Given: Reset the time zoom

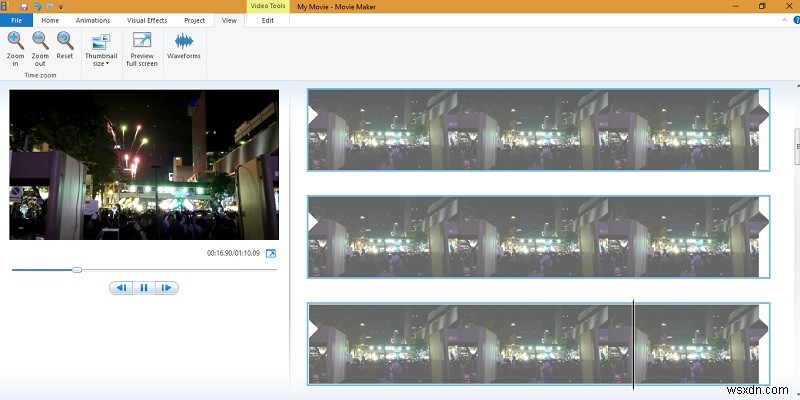Looking at the screenshot, I should coord(65,45).
